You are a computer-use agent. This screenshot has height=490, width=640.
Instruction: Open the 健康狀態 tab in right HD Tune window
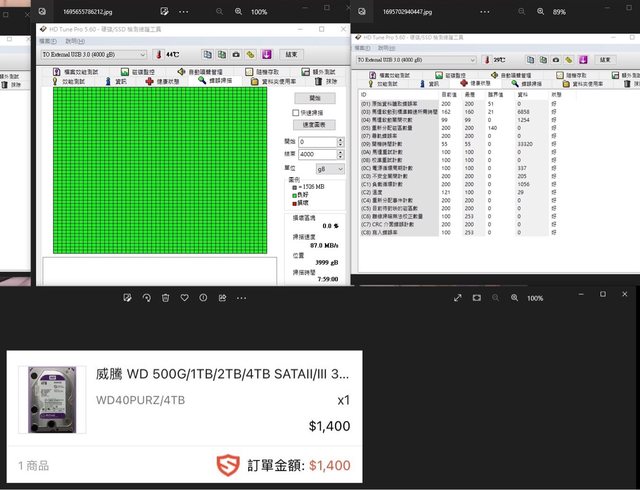pyautogui.click(x=472, y=84)
